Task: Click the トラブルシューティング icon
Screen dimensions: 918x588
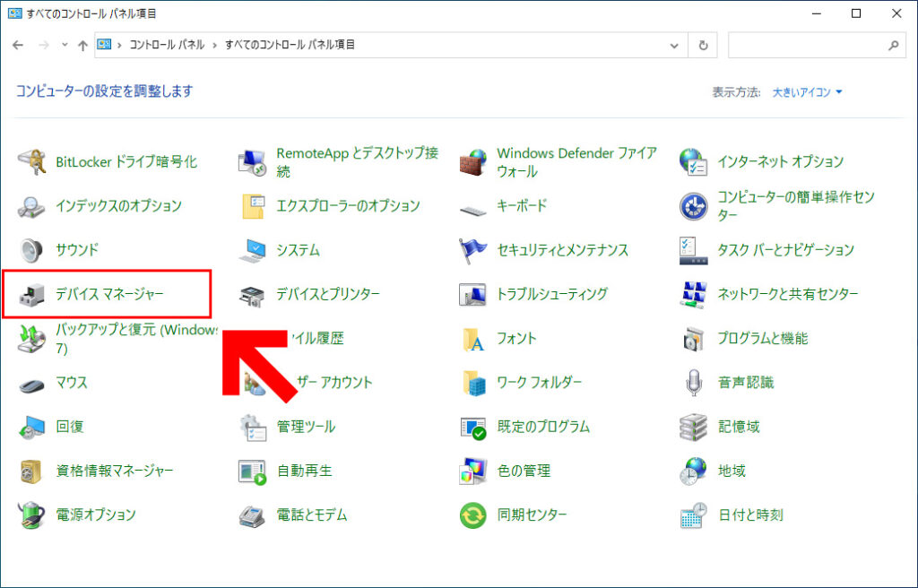Action: click(473, 295)
